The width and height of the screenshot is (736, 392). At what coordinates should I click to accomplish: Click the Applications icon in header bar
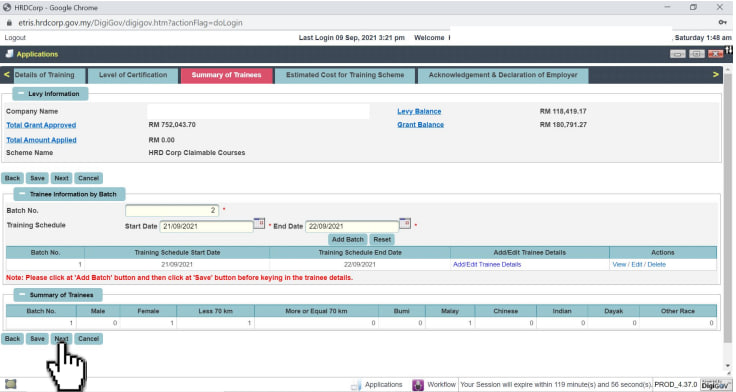click(9, 54)
